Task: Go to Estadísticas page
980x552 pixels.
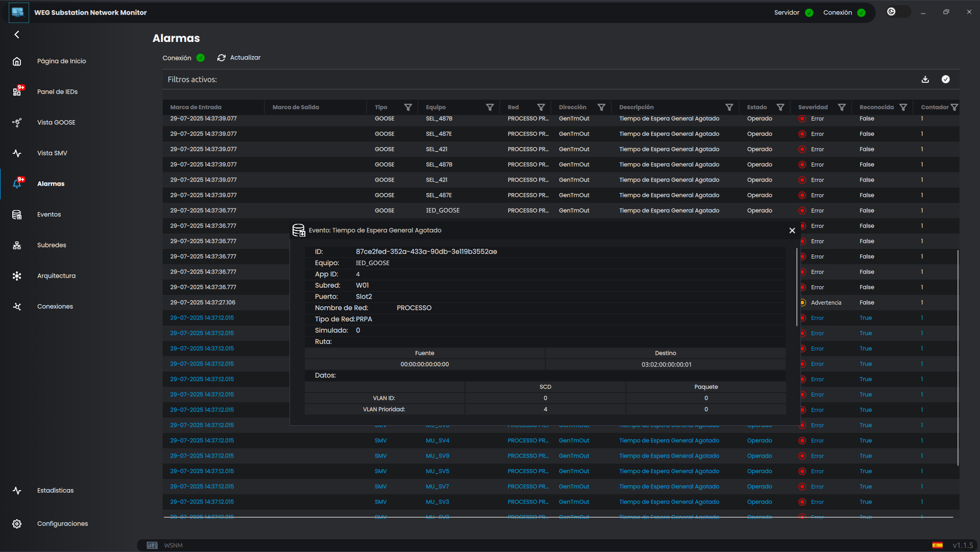Action: 55,491
